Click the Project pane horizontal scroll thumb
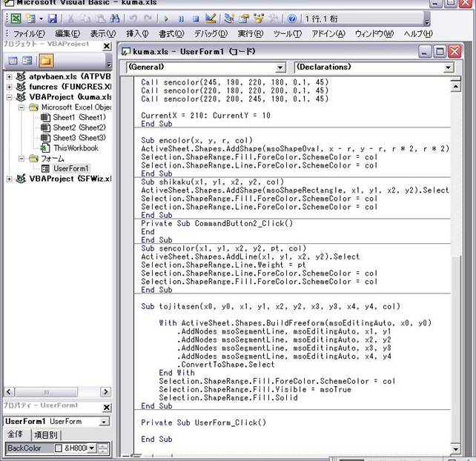 point(46,392)
